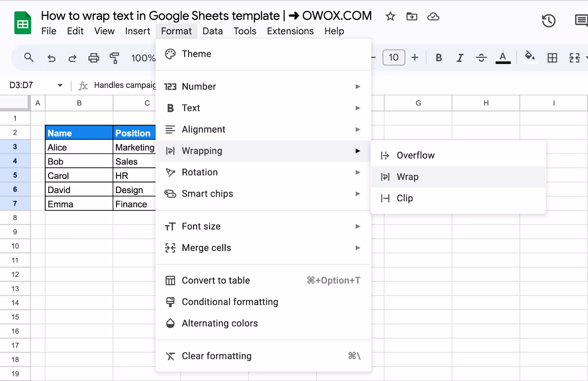Increase font size with plus button
The image size is (588, 381).
415,58
